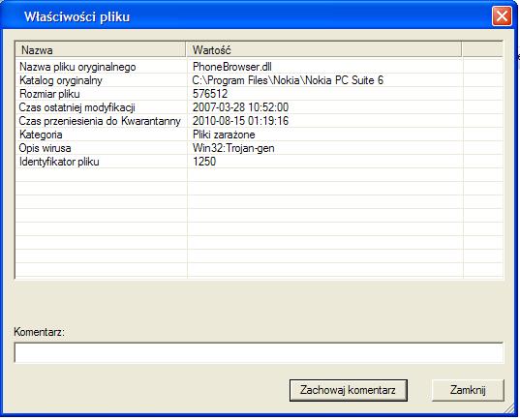Click the dialog title bar text
Screen dimensions: 520x420
point(76,16)
